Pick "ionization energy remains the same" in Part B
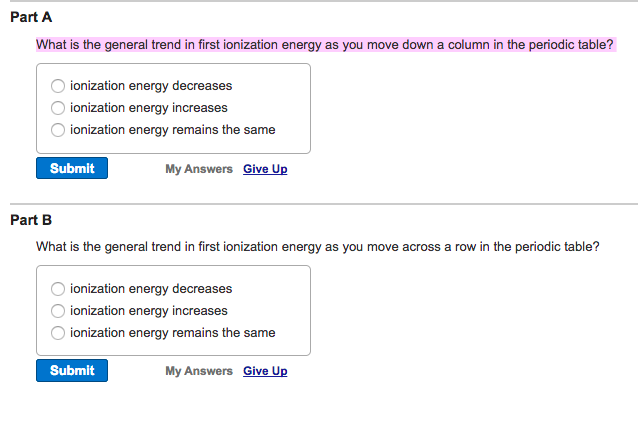The width and height of the screenshot is (638, 422). (x=59, y=333)
